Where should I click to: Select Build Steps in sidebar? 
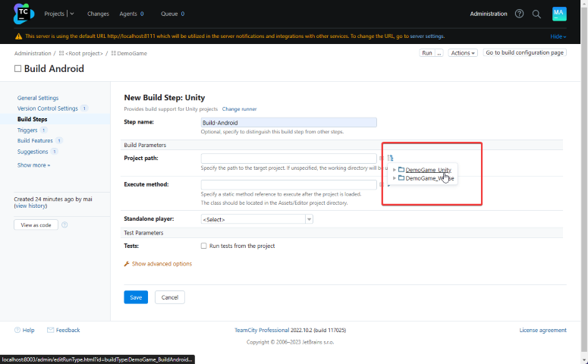point(33,119)
